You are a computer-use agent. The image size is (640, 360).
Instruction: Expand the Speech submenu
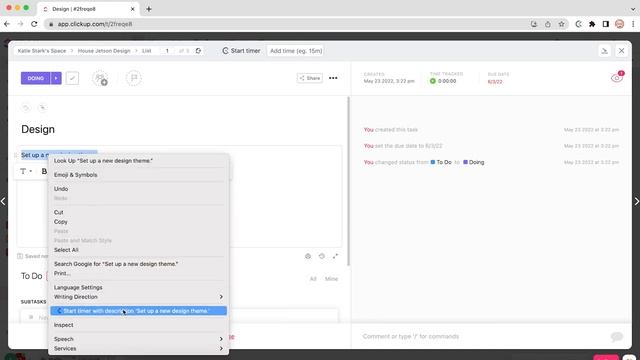point(138,339)
